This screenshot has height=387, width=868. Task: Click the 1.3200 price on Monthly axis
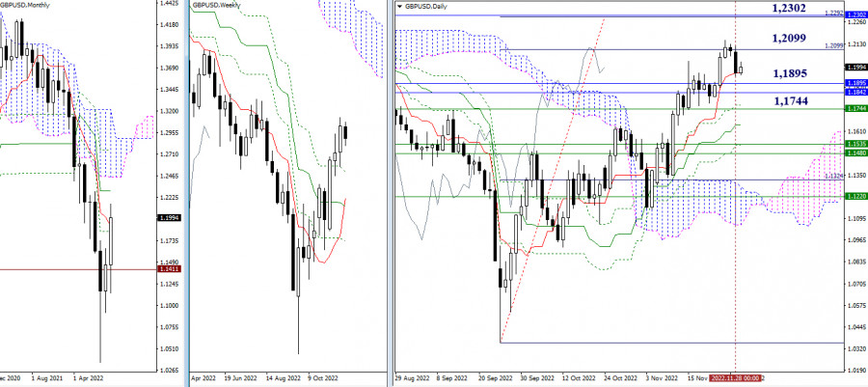point(168,111)
